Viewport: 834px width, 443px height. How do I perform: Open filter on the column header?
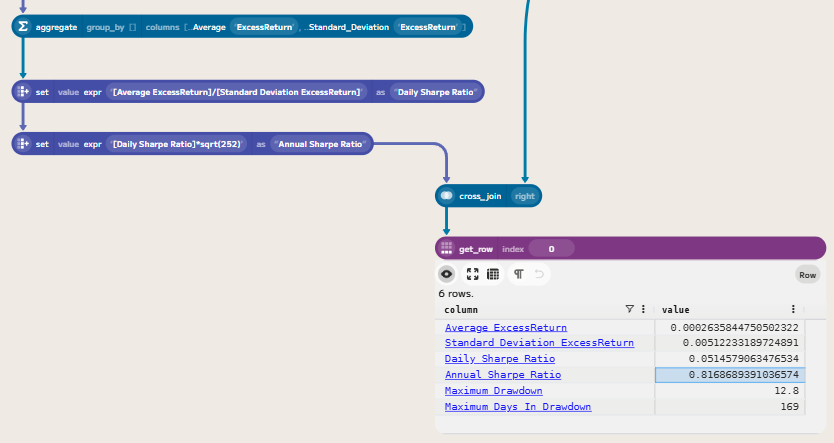point(629,310)
